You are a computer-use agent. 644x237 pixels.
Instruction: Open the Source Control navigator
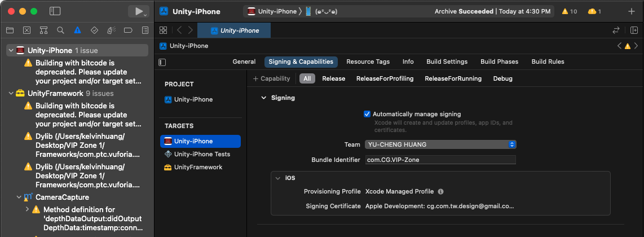(27, 30)
